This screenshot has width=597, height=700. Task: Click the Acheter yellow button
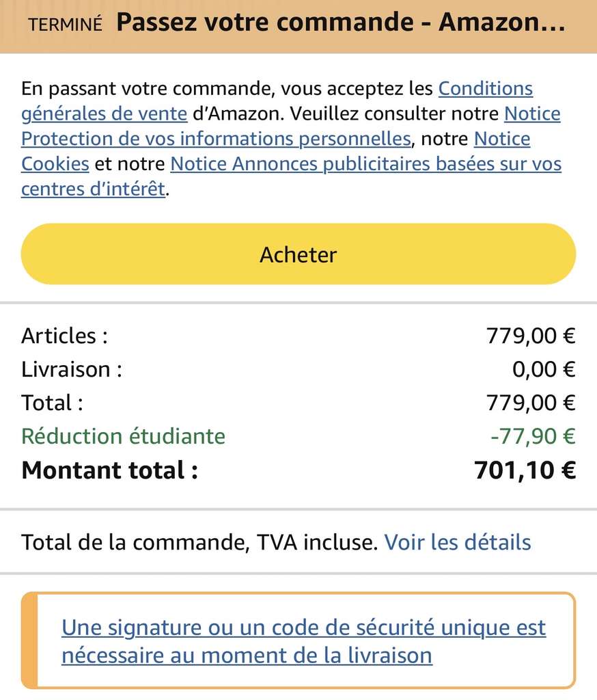(x=298, y=254)
